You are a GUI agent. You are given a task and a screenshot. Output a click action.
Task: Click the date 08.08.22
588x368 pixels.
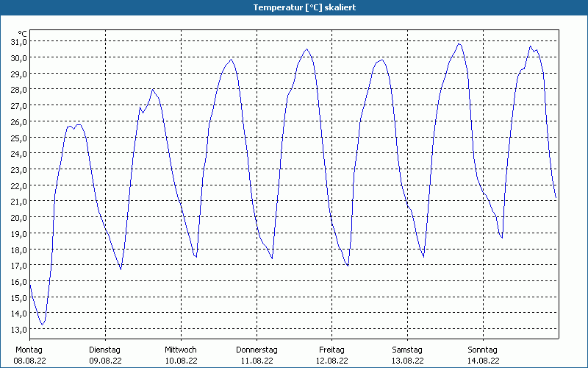29,361
